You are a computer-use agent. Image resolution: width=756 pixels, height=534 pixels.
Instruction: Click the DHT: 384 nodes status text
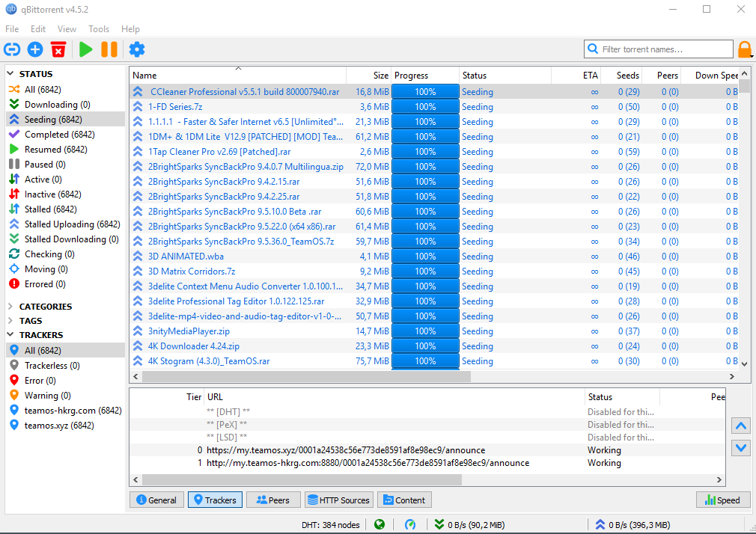point(331,524)
